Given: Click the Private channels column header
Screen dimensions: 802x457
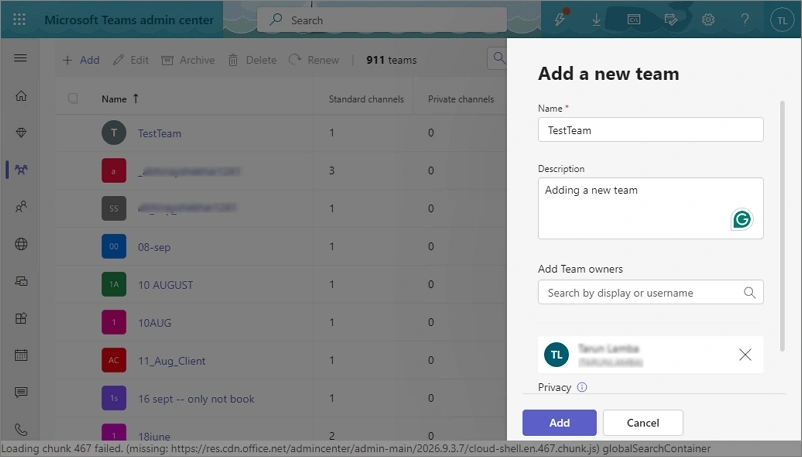Looking at the screenshot, I should pyautogui.click(x=461, y=99).
